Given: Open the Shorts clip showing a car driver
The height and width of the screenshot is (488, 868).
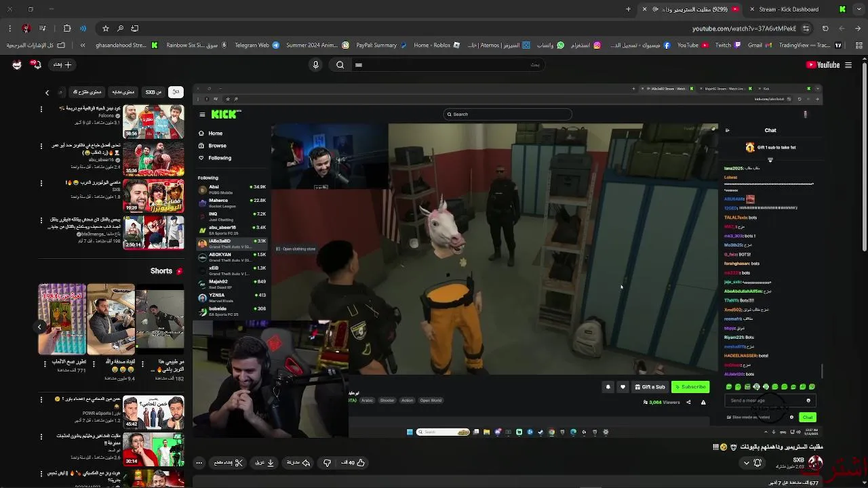Looking at the screenshot, I should tap(111, 319).
